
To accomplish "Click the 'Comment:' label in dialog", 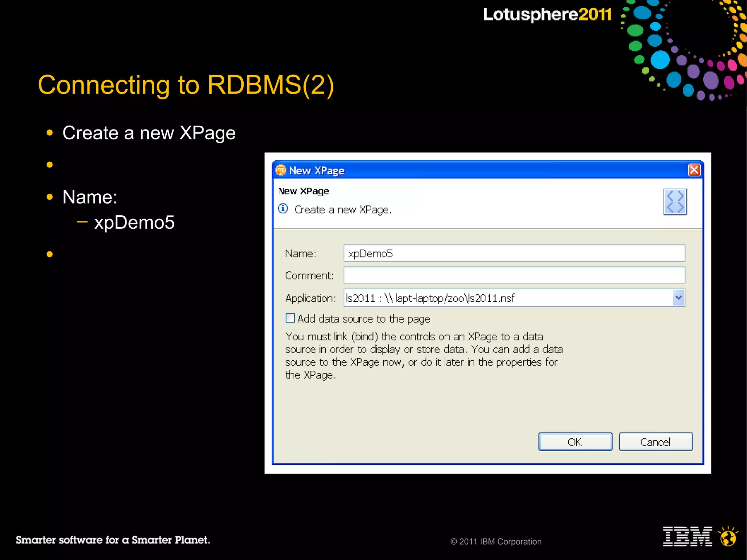I will (x=309, y=275).
